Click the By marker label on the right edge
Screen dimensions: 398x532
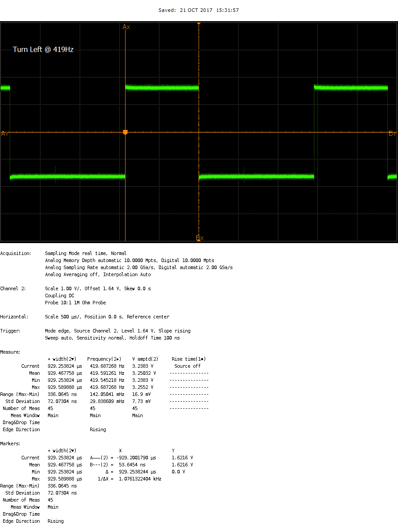(392, 133)
